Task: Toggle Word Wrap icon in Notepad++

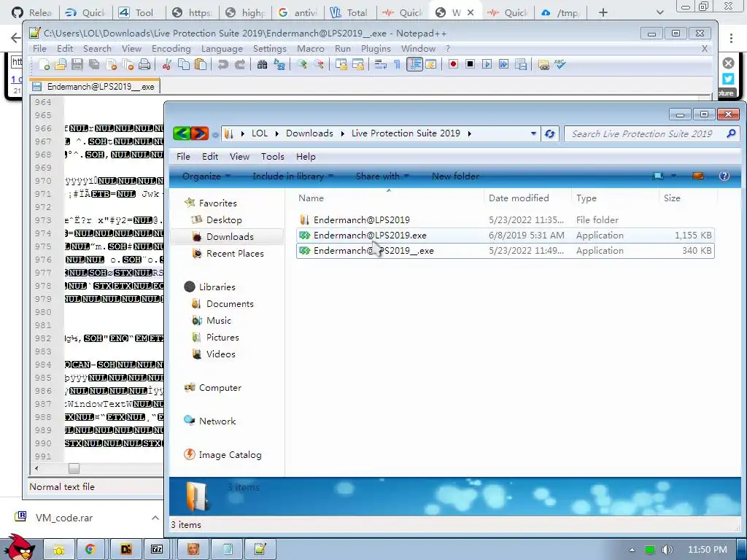Action: click(380, 65)
